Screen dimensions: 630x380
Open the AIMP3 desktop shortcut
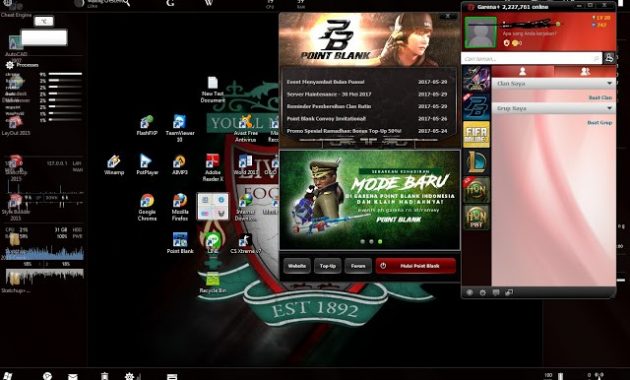[x=180, y=164]
